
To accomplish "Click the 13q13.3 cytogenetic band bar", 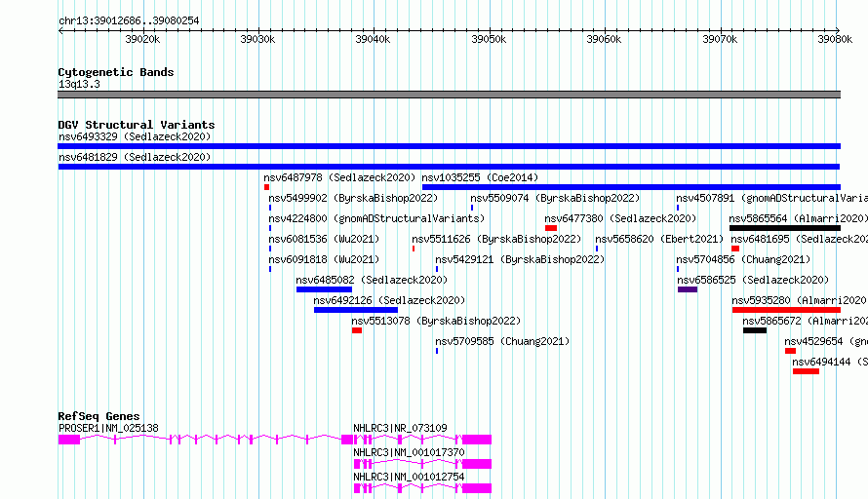I will 449,95.
